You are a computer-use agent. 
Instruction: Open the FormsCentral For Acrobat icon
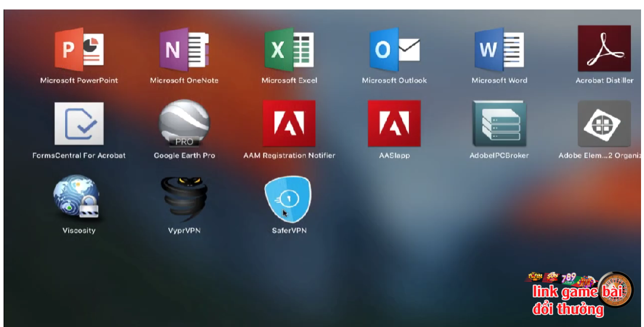79,124
